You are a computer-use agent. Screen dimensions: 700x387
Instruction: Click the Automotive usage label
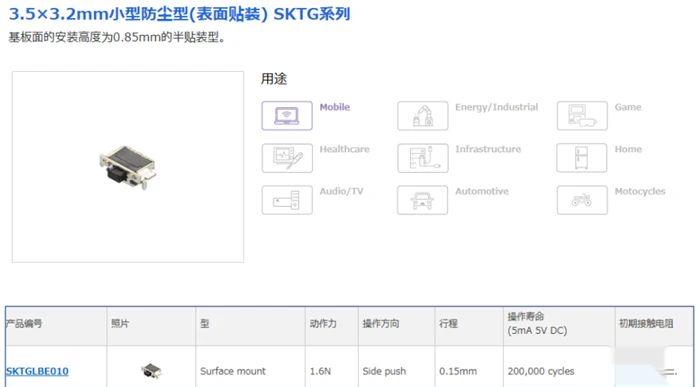482,191
